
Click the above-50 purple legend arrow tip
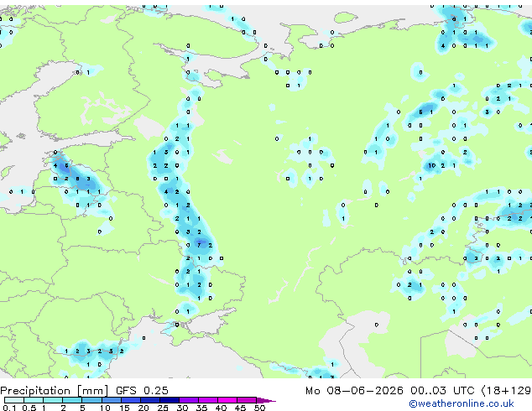(x=266, y=400)
